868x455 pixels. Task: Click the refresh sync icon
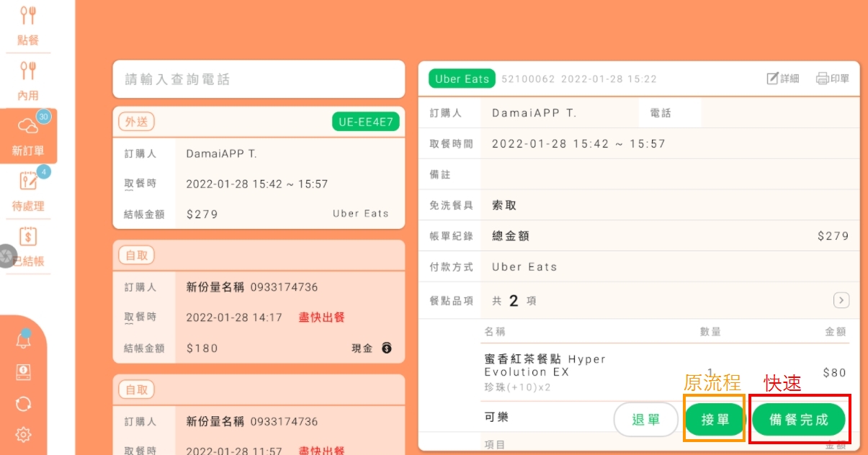(24, 404)
